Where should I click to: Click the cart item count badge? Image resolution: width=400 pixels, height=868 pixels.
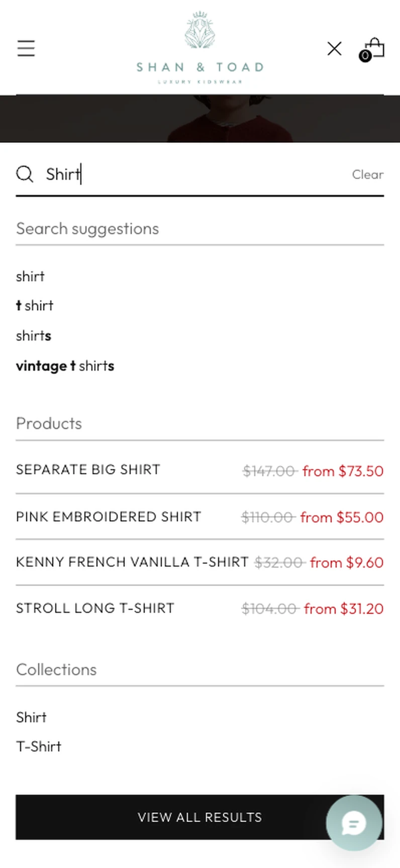[365, 56]
